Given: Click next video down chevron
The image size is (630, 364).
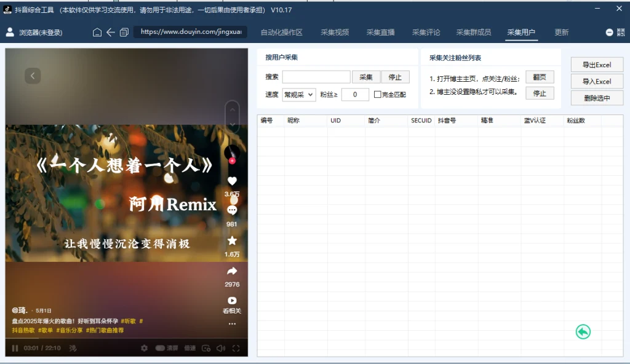Looking at the screenshot, I should click(x=232, y=125).
